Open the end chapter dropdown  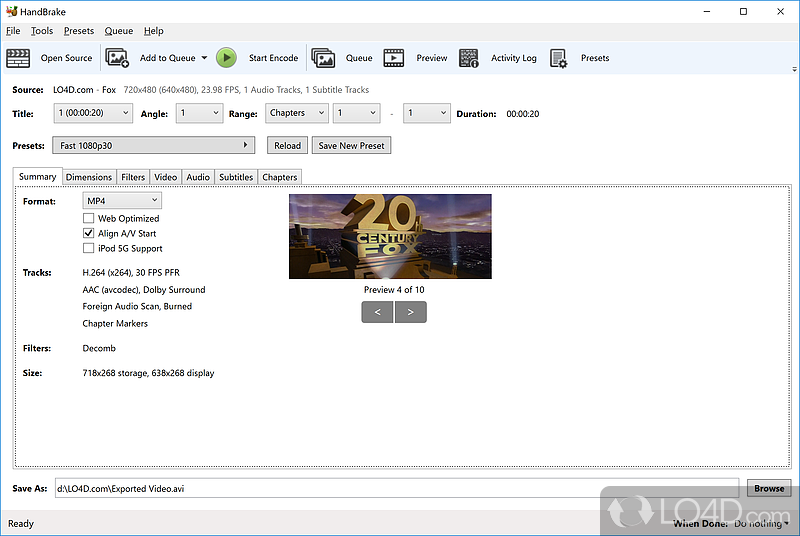(x=427, y=113)
